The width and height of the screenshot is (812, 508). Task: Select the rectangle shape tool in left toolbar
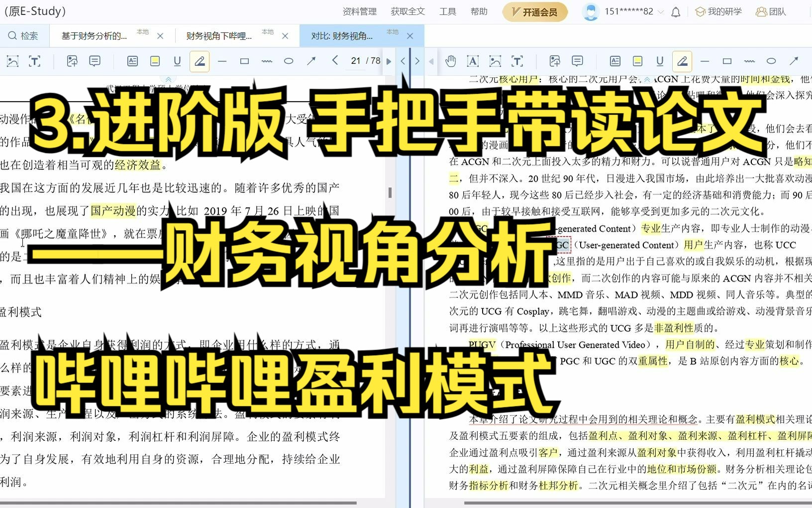[244, 61]
